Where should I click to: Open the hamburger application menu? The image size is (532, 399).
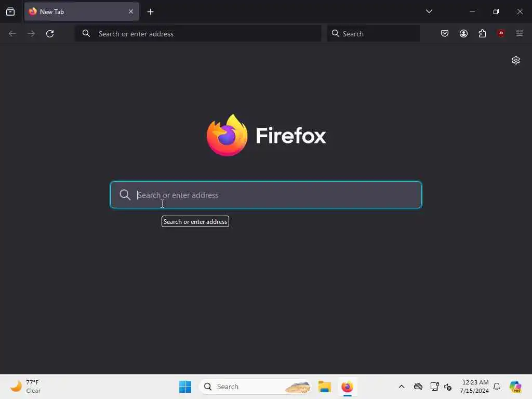tap(519, 33)
